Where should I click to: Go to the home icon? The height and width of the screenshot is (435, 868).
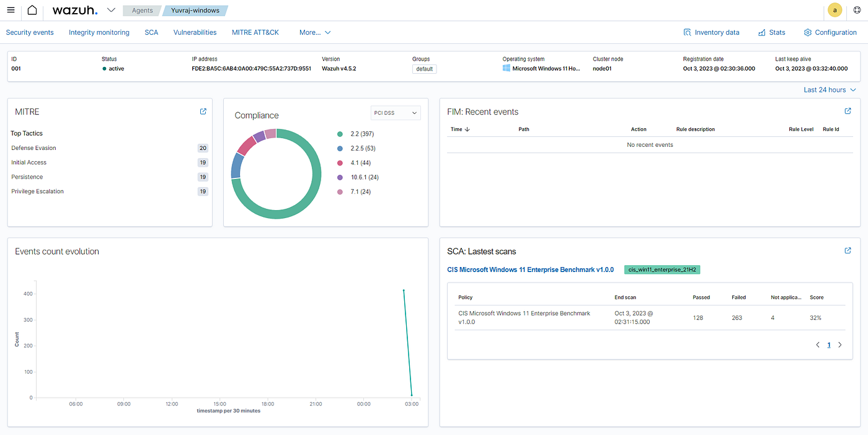point(32,11)
